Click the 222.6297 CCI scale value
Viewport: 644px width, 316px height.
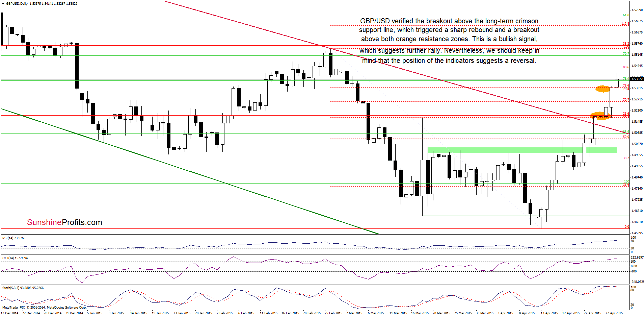point(637,258)
